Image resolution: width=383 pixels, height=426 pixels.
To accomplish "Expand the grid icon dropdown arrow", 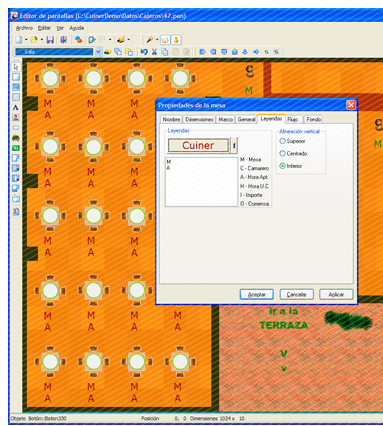I will coord(110,40).
